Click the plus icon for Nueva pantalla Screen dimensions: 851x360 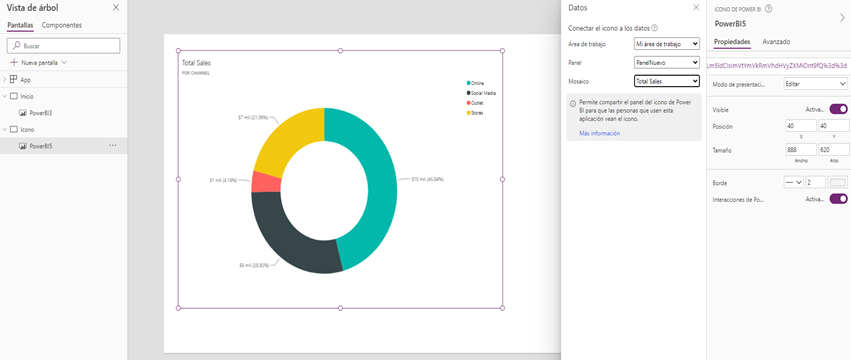point(14,62)
